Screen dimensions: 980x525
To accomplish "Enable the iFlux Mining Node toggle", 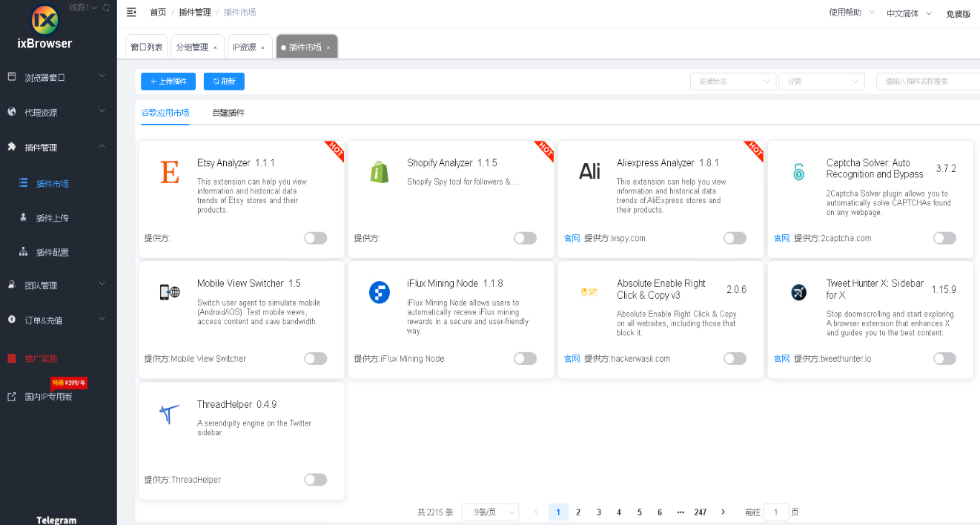I will 525,358.
